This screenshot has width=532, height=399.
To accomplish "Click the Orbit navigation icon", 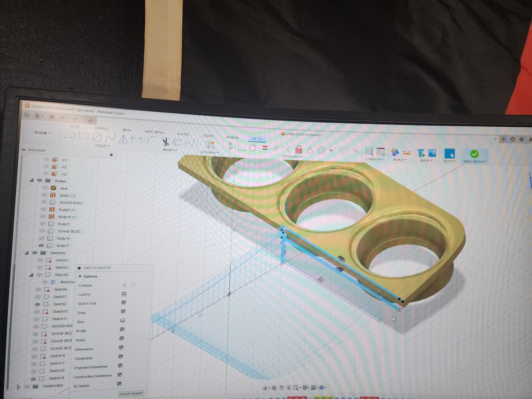I will click(265, 388).
